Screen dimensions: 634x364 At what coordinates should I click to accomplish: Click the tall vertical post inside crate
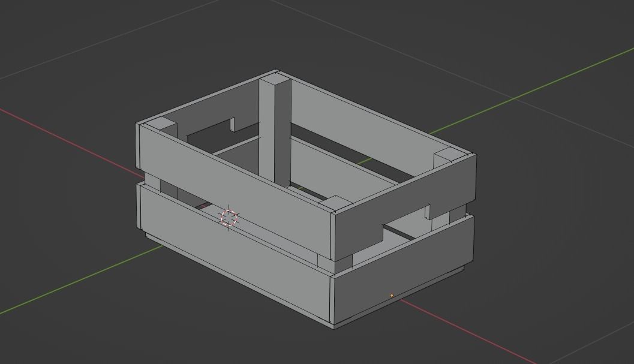click(x=275, y=131)
